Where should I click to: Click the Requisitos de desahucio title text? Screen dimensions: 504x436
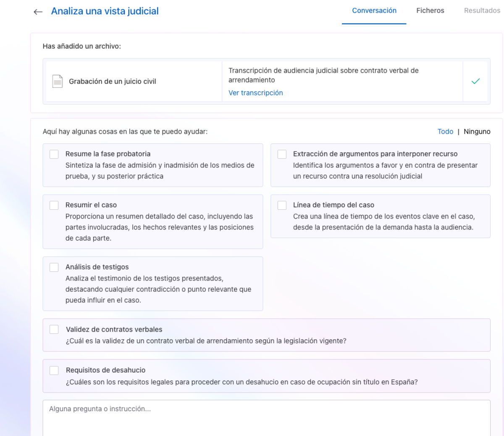[x=106, y=370]
